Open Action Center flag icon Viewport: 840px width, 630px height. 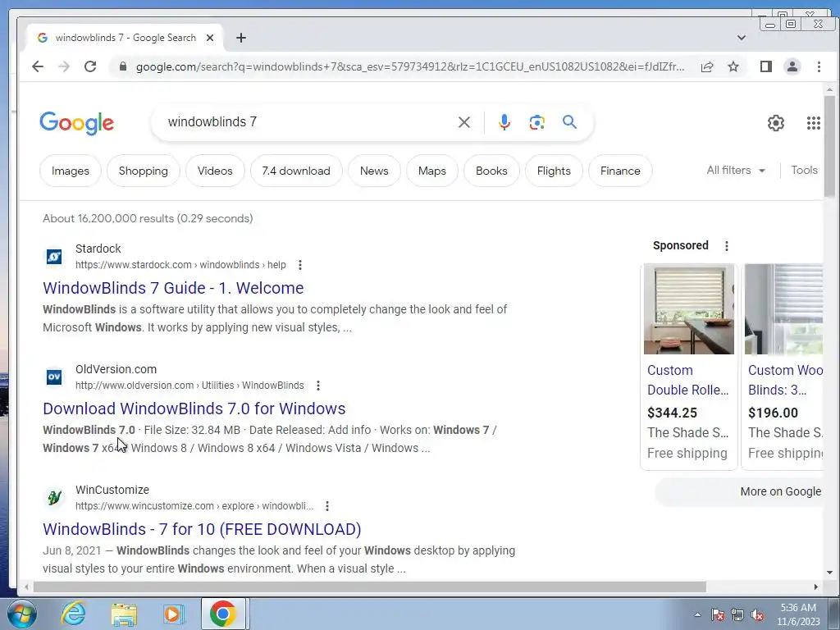pos(718,614)
